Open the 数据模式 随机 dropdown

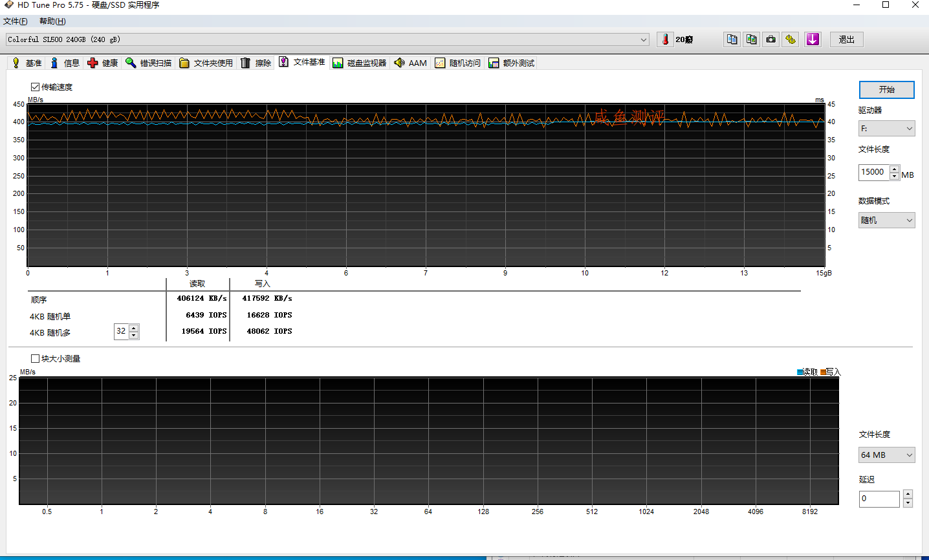pyautogui.click(x=886, y=221)
